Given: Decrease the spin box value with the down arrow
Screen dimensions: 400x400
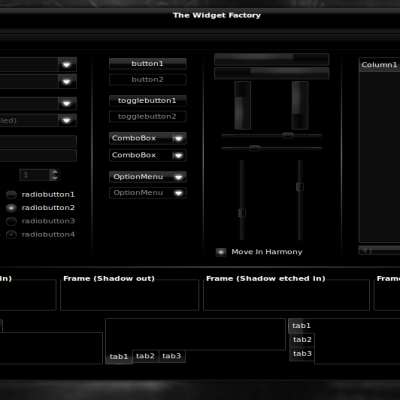Looking at the screenshot, I should pyautogui.click(x=55, y=178).
